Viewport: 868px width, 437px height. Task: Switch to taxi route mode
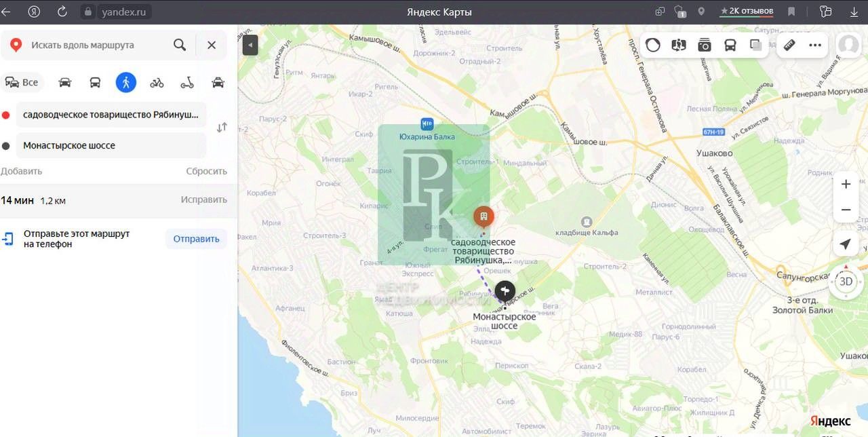coord(218,82)
